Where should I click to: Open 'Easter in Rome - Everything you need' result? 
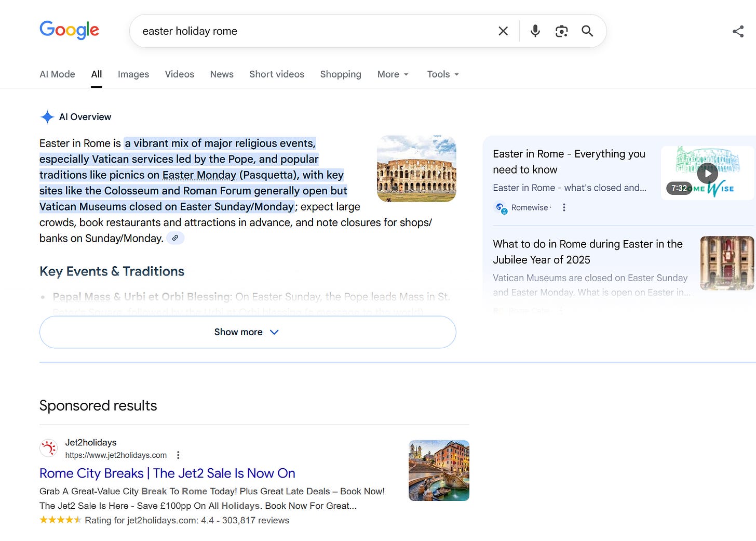[569, 162]
